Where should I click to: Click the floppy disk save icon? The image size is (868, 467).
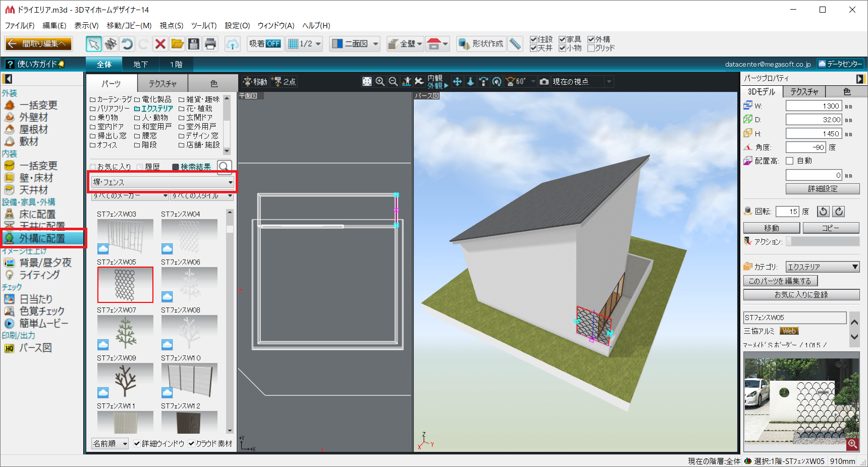tap(194, 44)
